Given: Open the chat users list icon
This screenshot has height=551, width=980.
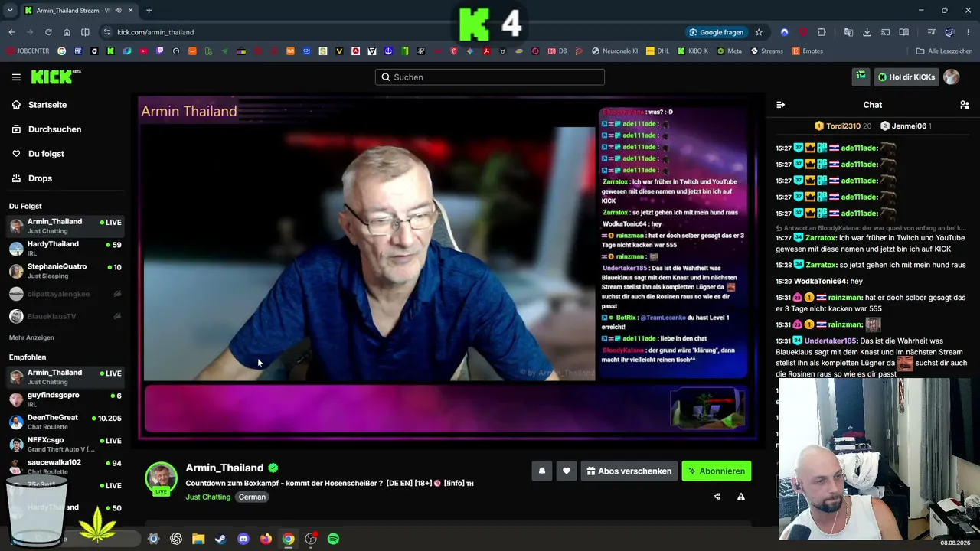Looking at the screenshot, I should click(x=964, y=105).
